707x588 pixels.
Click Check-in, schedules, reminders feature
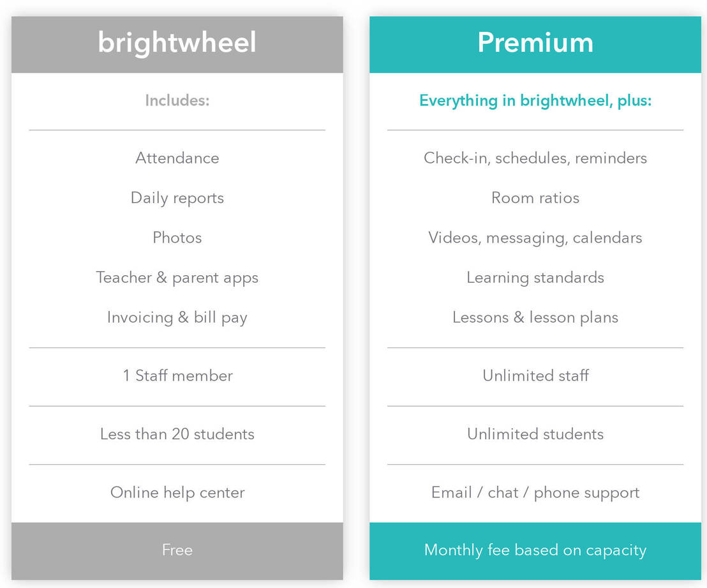click(535, 158)
